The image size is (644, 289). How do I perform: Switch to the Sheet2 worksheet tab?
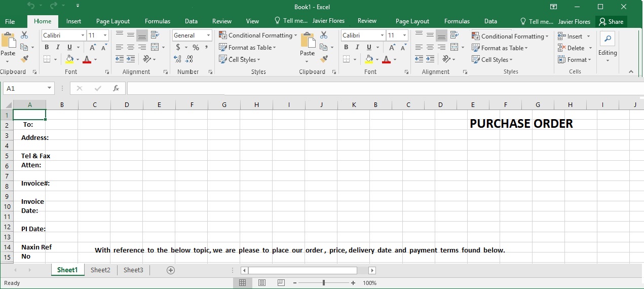click(x=100, y=270)
